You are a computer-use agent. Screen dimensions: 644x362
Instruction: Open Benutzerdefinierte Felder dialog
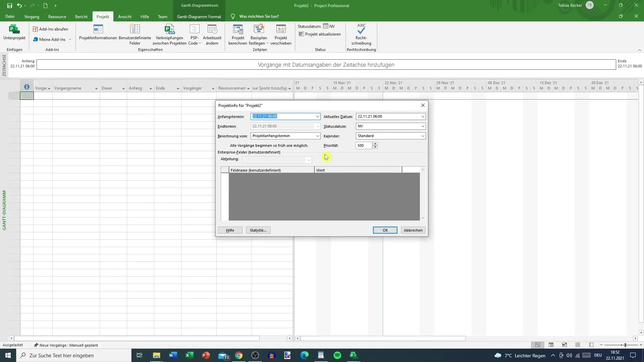[x=135, y=35]
